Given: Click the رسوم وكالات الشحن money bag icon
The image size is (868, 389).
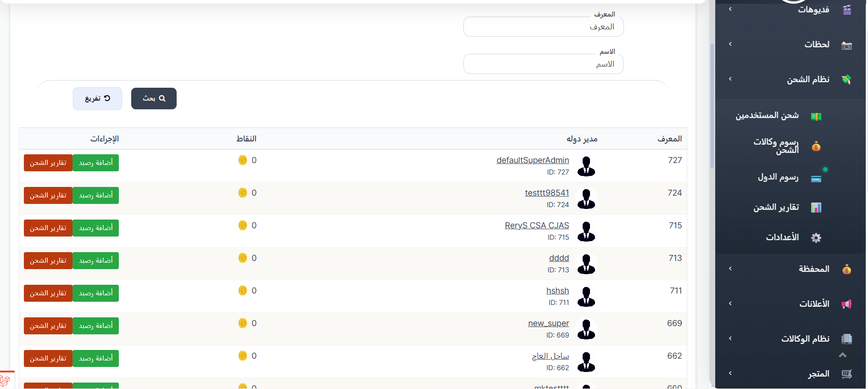Looking at the screenshot, I should point(816,147).
